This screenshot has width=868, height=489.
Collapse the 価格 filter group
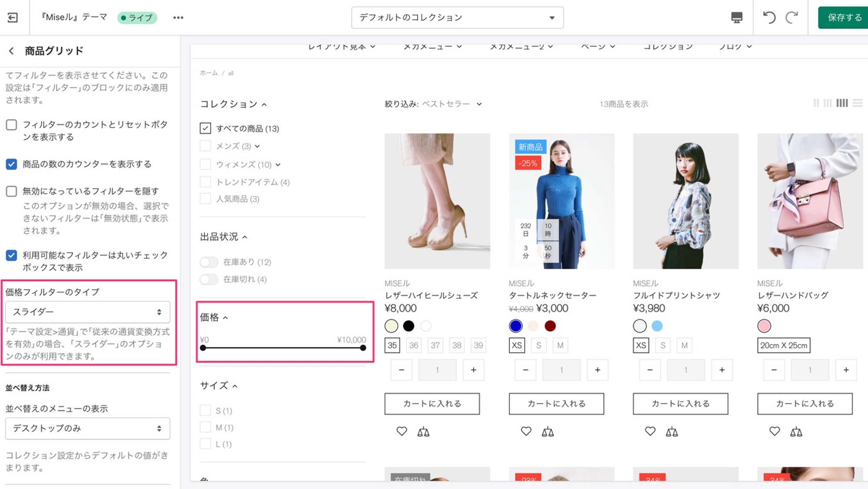(214, 317)
